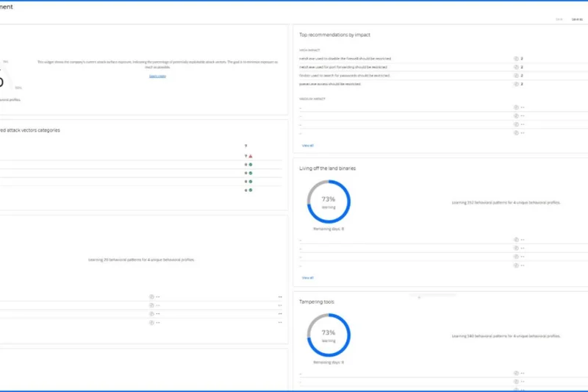Click the first green status dot in attack vectors
Viewport: 588px width, 392px height.
pos(251,165)
